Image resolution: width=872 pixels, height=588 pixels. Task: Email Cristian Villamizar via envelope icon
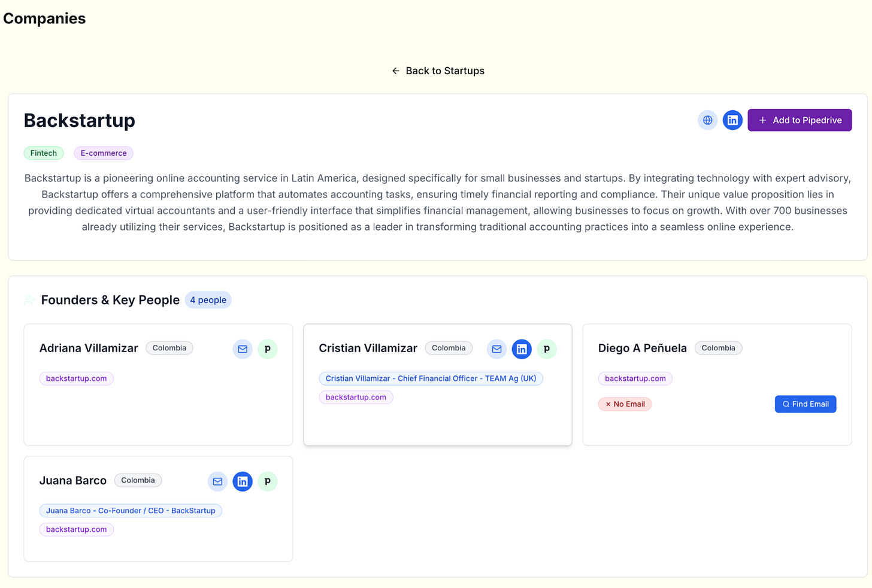coord(496,349)
